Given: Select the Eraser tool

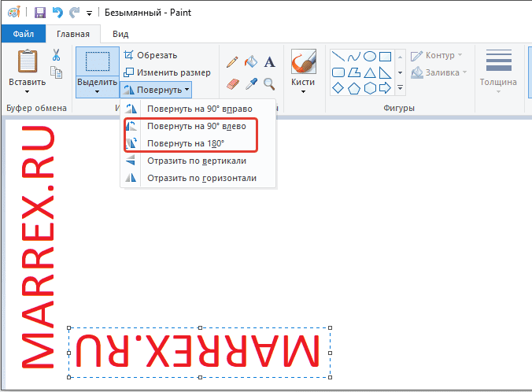Looking at the screenshot, I should click(232, 83).
